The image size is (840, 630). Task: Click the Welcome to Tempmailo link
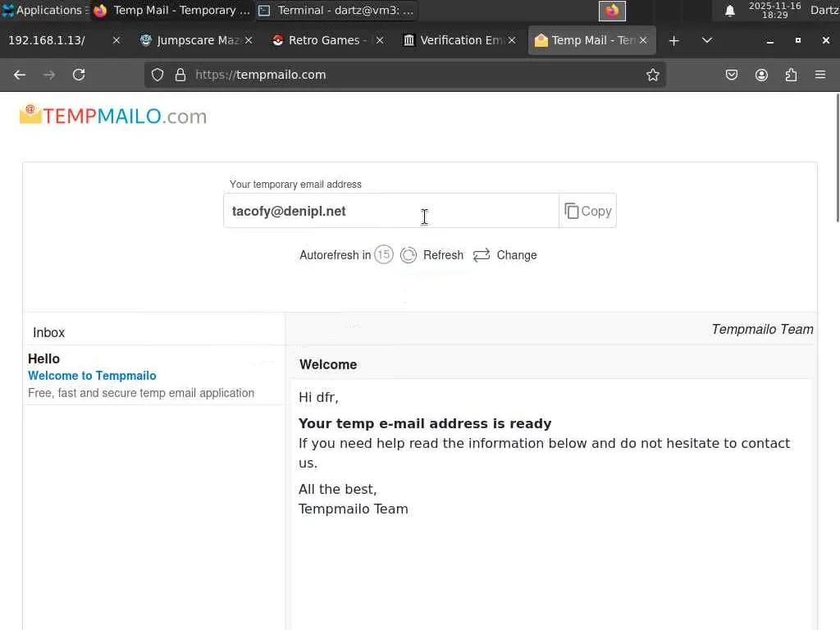(92, 376)
